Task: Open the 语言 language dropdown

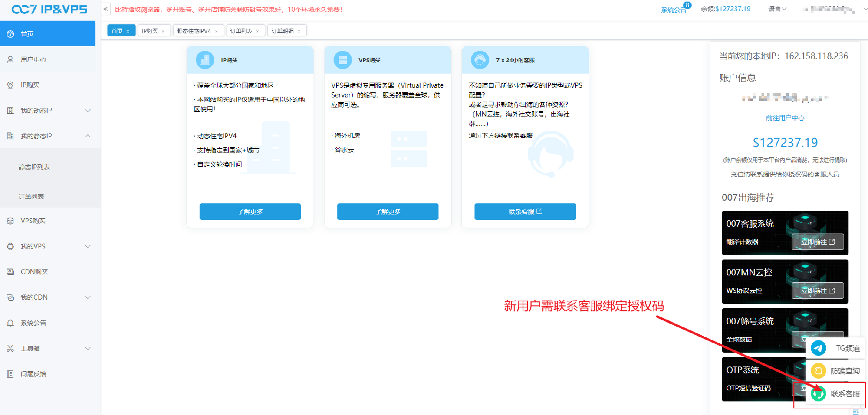Action: tap(776, 8)
